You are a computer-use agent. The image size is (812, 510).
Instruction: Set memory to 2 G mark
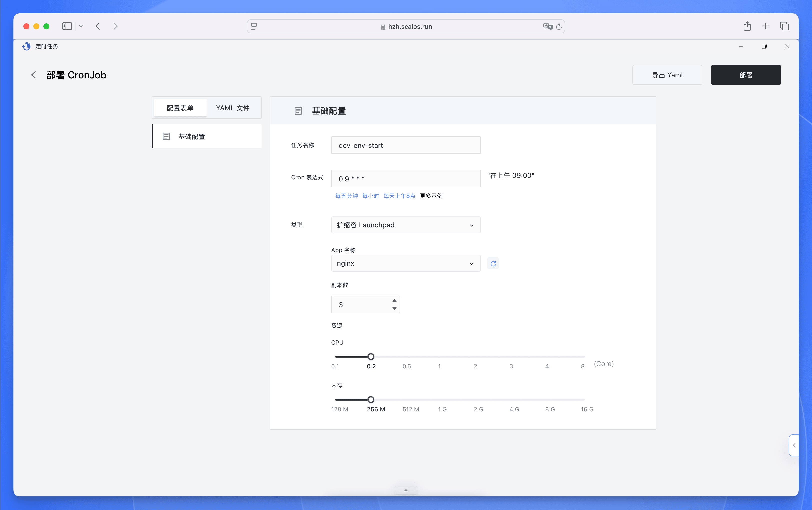point(478,409)
